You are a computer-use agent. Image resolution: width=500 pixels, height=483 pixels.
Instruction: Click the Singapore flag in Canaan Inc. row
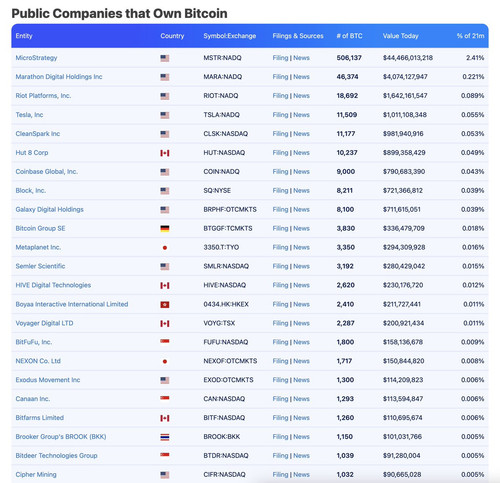click(165, 398)
